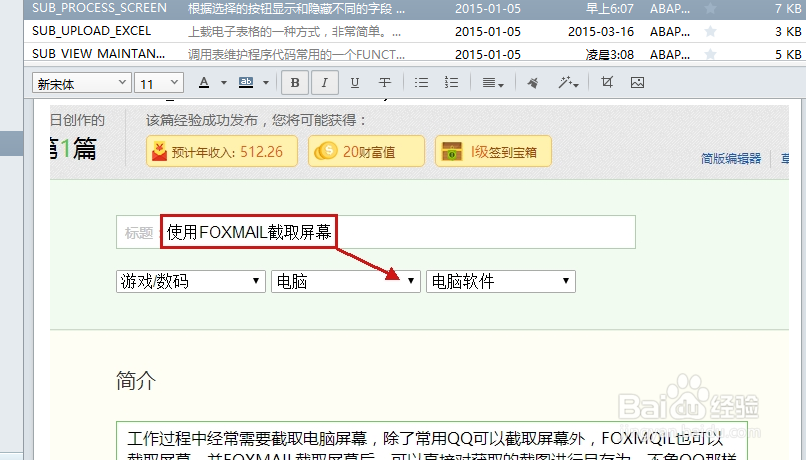Image resolution: width=806 pixels, height=460 pixels.
Task: Select SUB_PROCESS_SCREEN mail entry
Action: coord(414,9)
